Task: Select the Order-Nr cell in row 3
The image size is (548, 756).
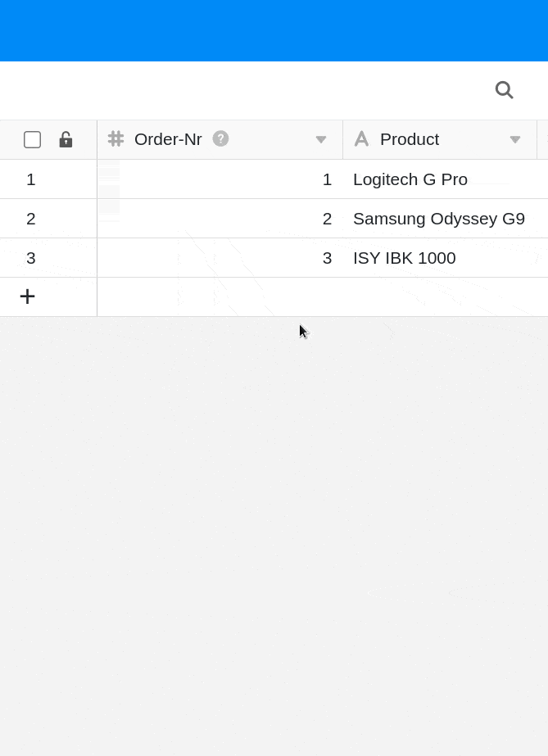Action: (220, 258)
